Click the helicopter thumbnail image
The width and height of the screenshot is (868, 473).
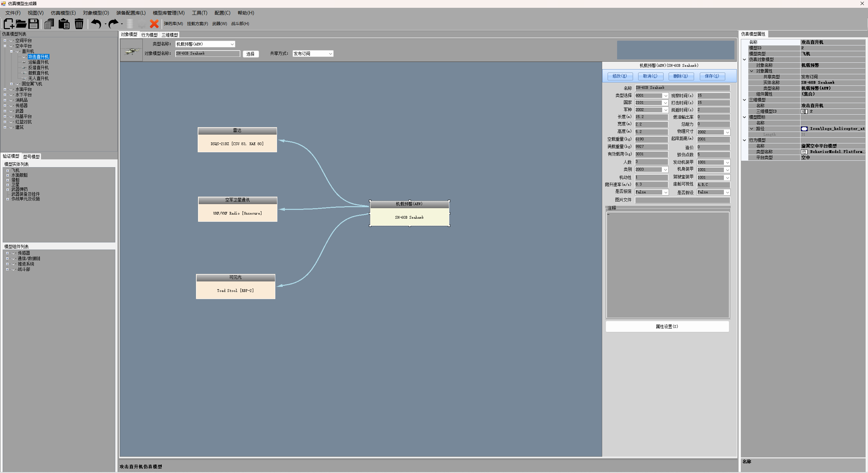pos(131,50)
